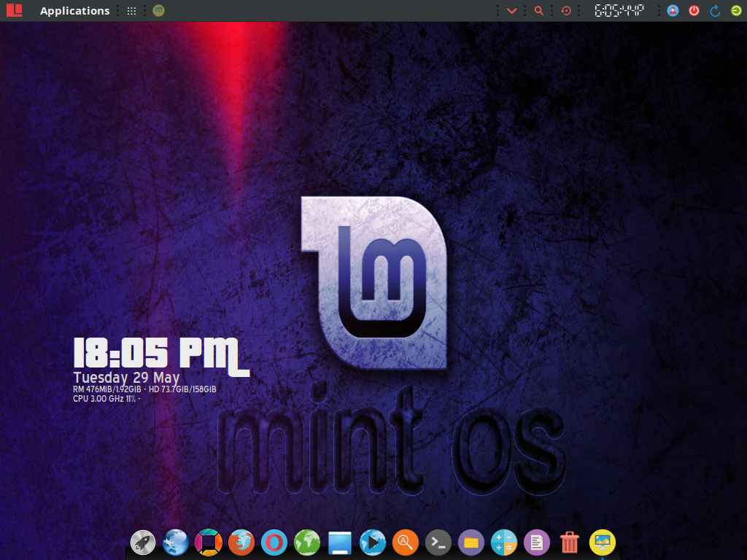Viewport: 747px width, 560px height.
Task: Open the Applications menu
Action: 75,10
